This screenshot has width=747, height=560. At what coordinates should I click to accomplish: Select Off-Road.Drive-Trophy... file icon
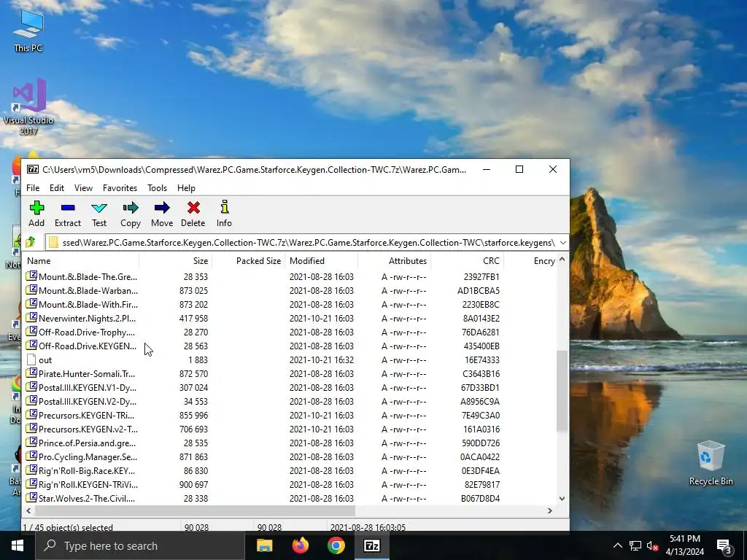(31, 332)
